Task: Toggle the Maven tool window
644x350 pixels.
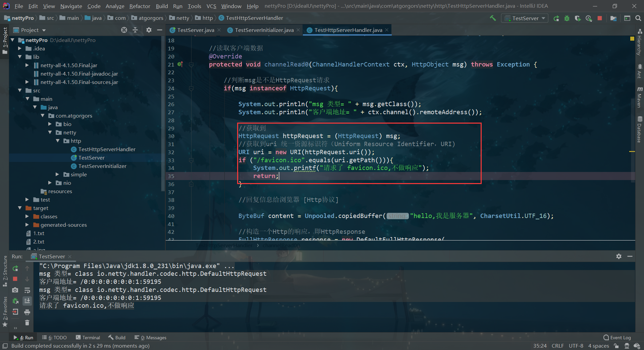Action: pyautogui.click(x=640, y=97)
